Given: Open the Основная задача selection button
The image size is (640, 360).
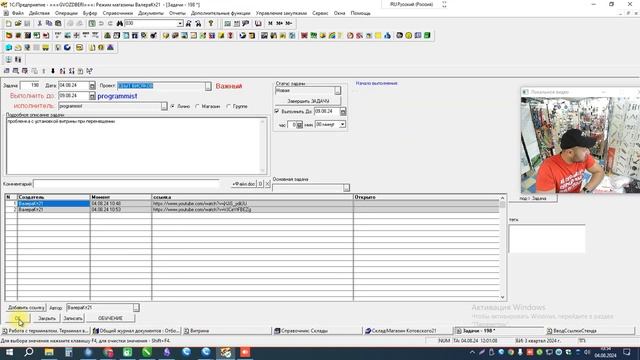Looking at the screenshot, I should coord(346,188).
